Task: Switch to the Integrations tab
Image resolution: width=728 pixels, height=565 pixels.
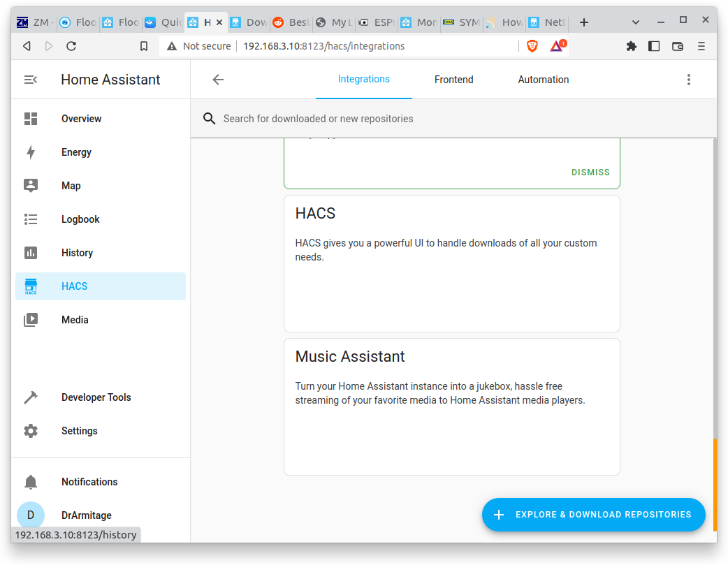Action: click(363, 80)
